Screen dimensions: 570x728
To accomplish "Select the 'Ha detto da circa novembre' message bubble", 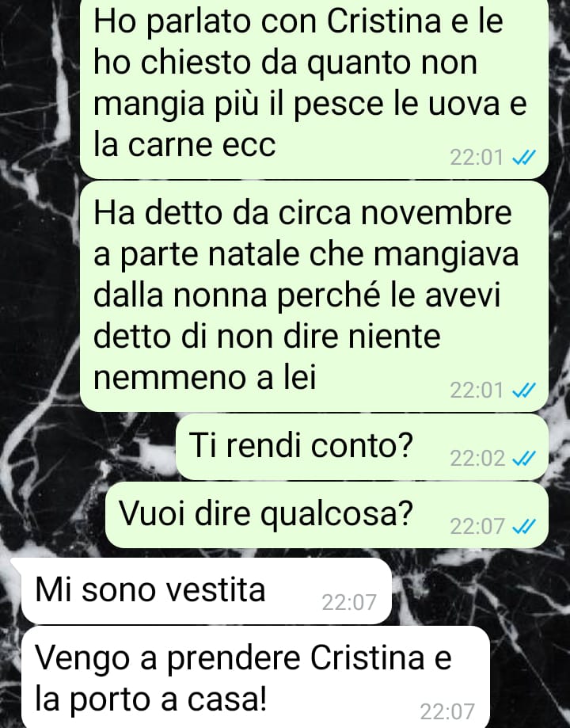I will tap(314, 297).
